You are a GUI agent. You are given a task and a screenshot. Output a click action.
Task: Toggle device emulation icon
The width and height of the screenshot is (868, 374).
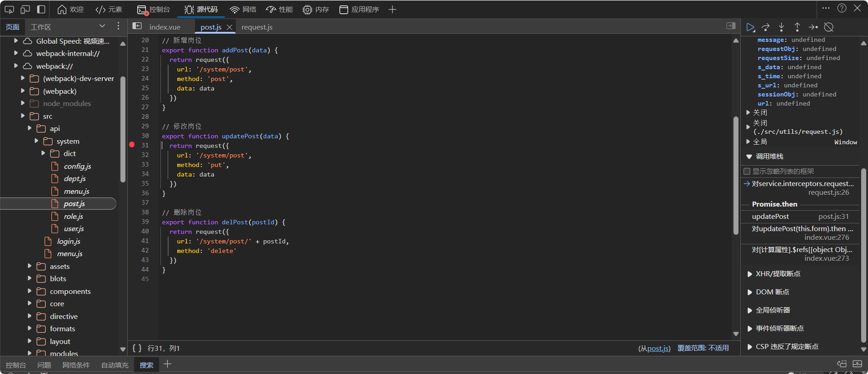click(x=25, y=9)
